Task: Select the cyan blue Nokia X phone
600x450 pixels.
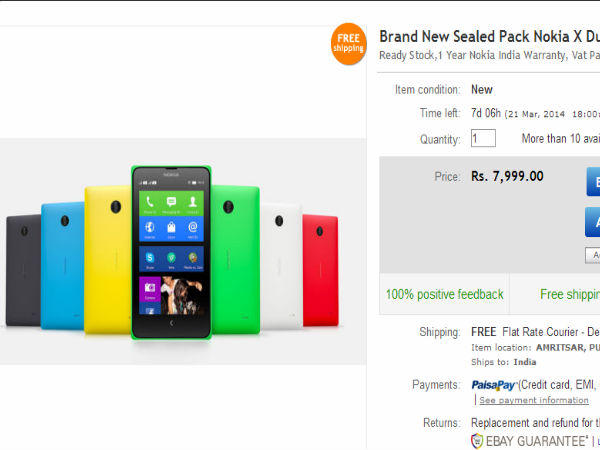Action: (x=62, y=266)
